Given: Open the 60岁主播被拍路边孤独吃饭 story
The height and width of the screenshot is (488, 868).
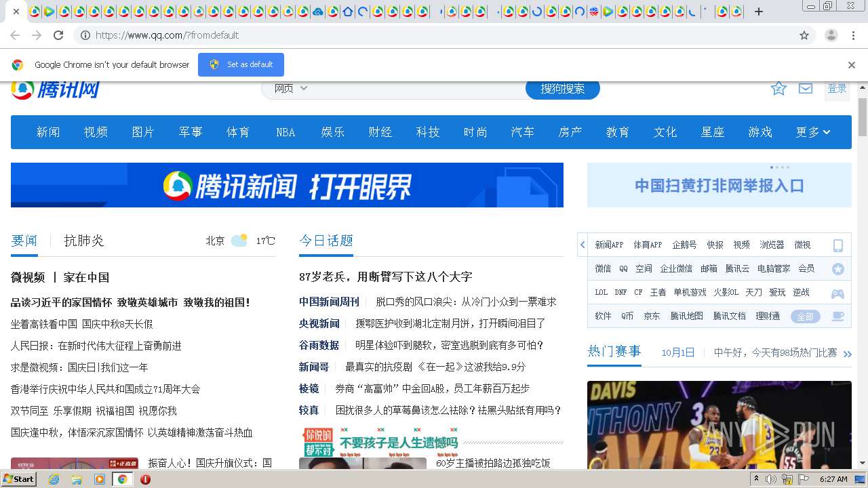Looking at the screenshot, I should [x=493, y=463].
